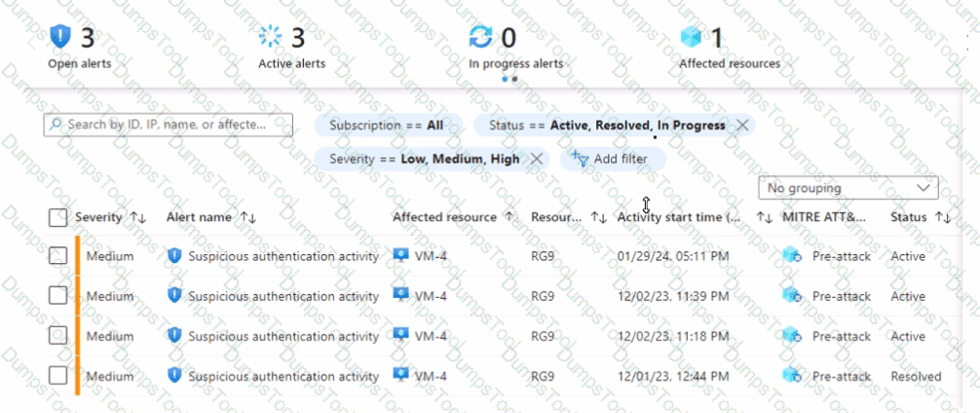Sort by Activity start time arrows
This screenshot has width=980, height=413.
[764, 217]
